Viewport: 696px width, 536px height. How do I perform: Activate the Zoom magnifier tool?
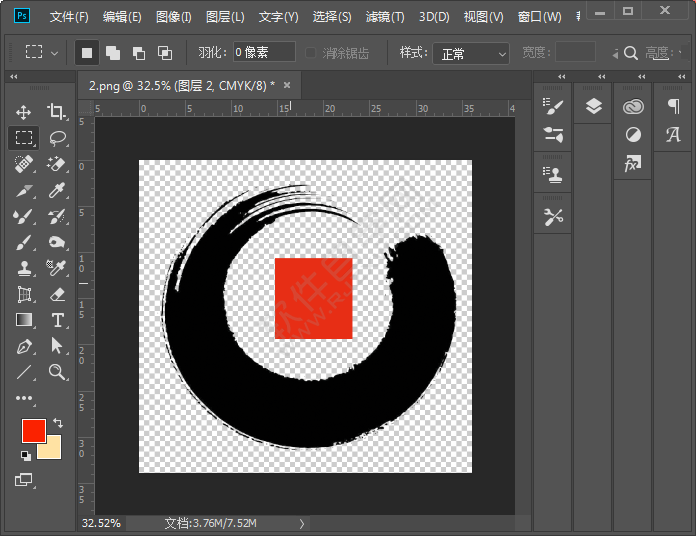[57, 372]
